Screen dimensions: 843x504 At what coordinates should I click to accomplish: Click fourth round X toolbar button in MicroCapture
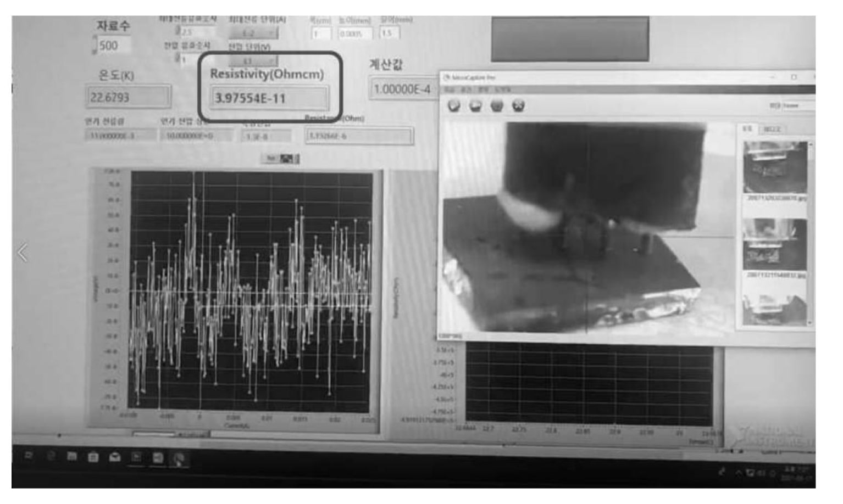click(518, 105)
